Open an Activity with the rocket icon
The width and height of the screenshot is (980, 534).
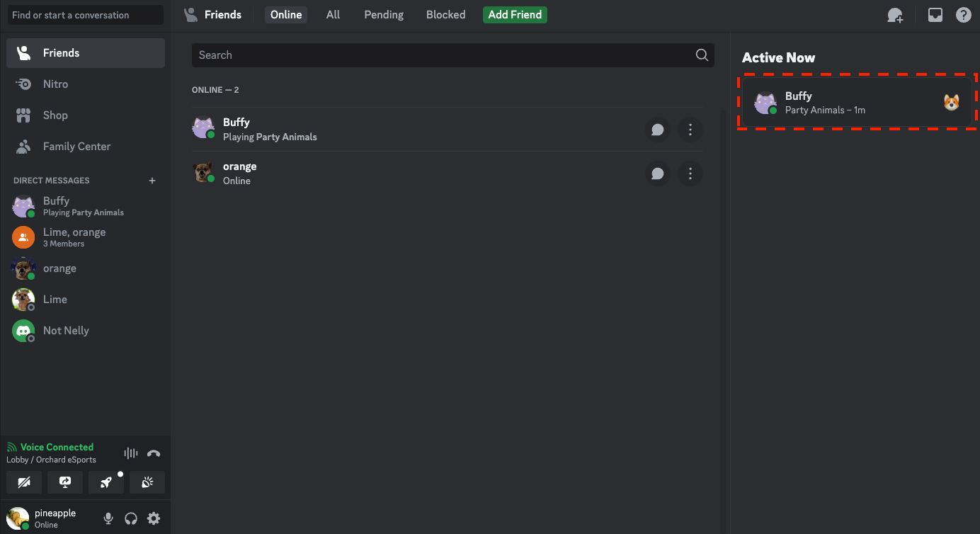coord(106,482)
